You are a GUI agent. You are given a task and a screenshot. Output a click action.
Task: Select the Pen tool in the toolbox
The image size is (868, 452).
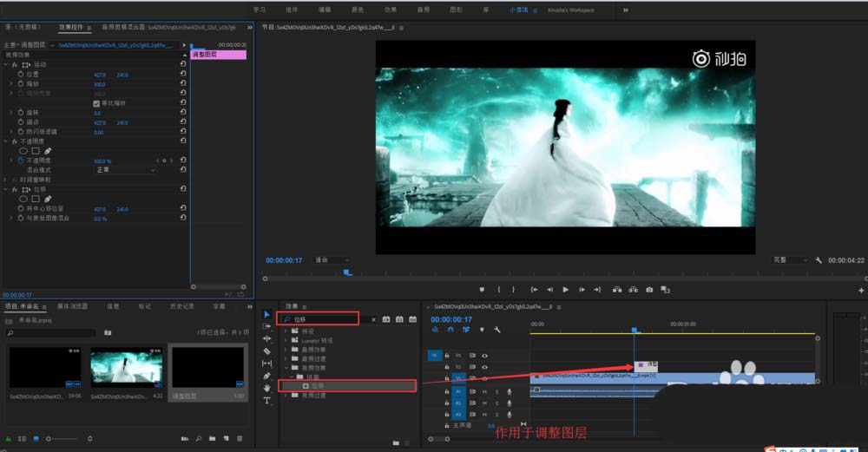(267, 377)
